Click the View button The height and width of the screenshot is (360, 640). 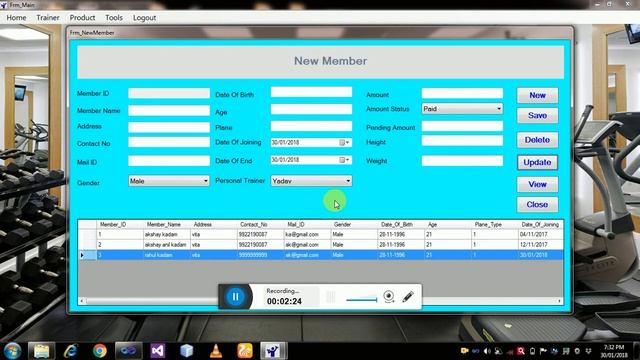[537, 184]
